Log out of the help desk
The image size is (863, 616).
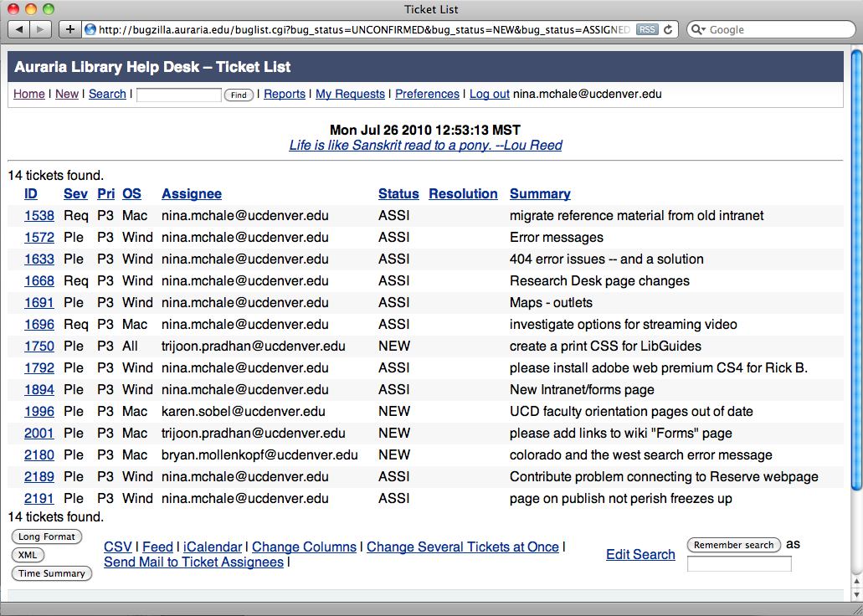point(490,94)
